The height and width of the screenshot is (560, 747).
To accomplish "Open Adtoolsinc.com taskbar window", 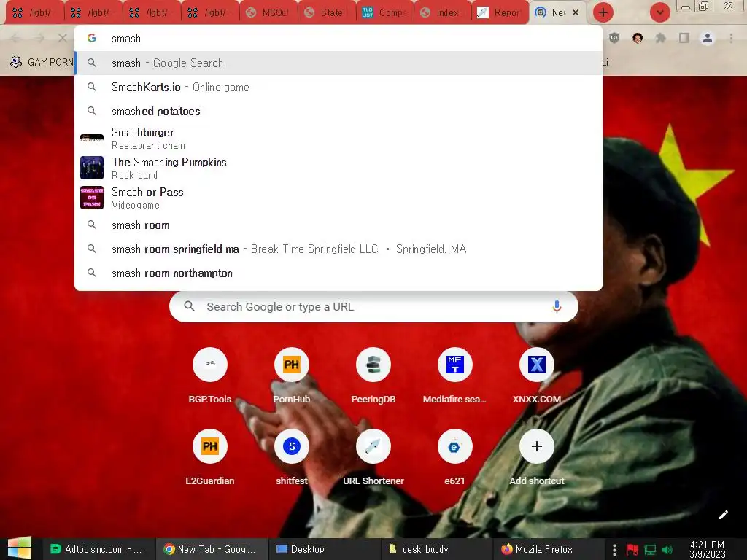I will tap(99, 549).
